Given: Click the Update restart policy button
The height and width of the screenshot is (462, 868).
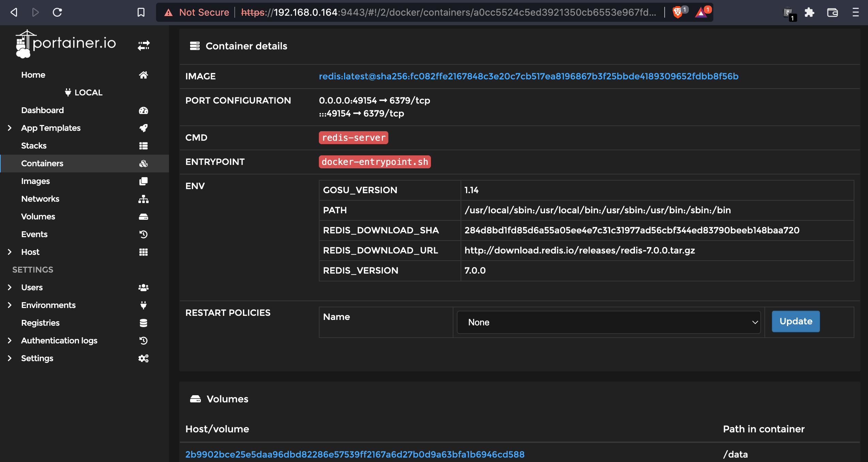Looking at the screenshot, I should [x=795, y=321].
